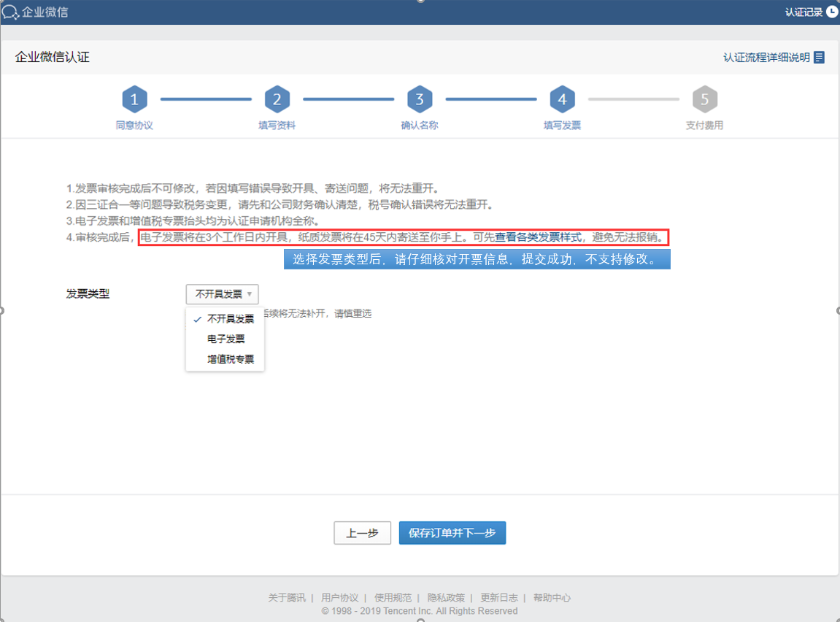Select step 3 确认名称 hexagon icon
The image size is (840, 622).
(x=419, y=99)
